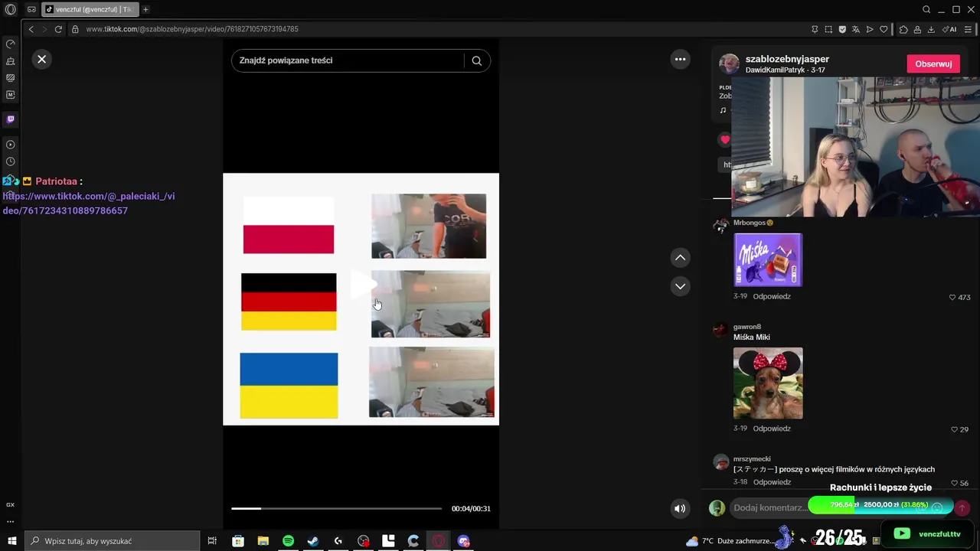Open GX Corner gamepad tab icon

31,9
